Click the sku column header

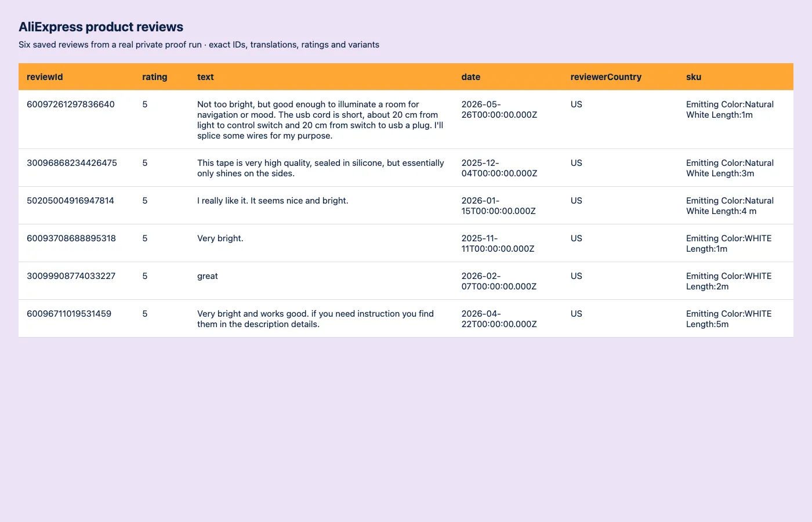(x=694, y=77)
